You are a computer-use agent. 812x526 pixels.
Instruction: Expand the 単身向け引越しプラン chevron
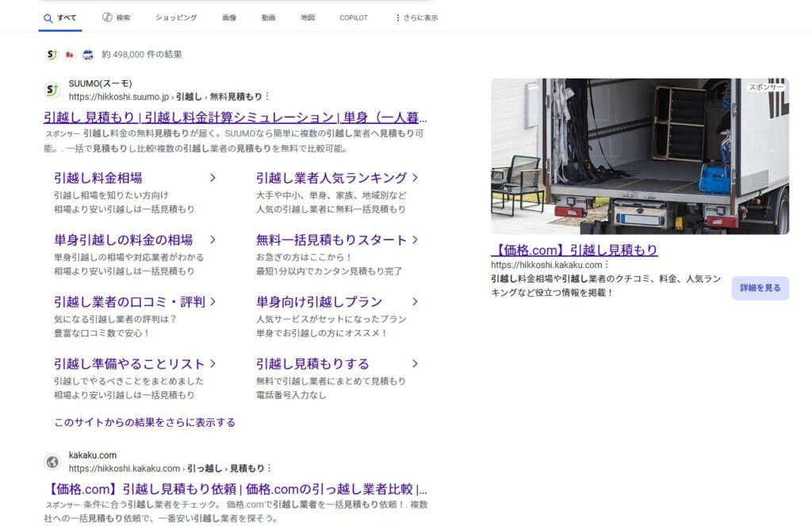tap(415, 301)
